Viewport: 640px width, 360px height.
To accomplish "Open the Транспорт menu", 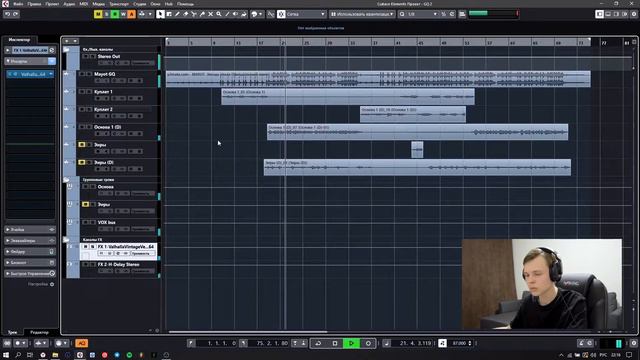I will point(119,4).
